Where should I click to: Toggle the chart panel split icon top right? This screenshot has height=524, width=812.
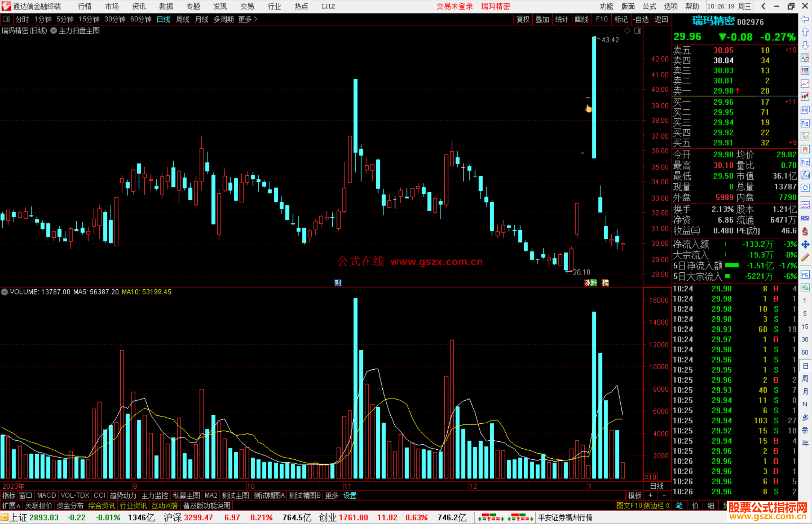(638, 31)
